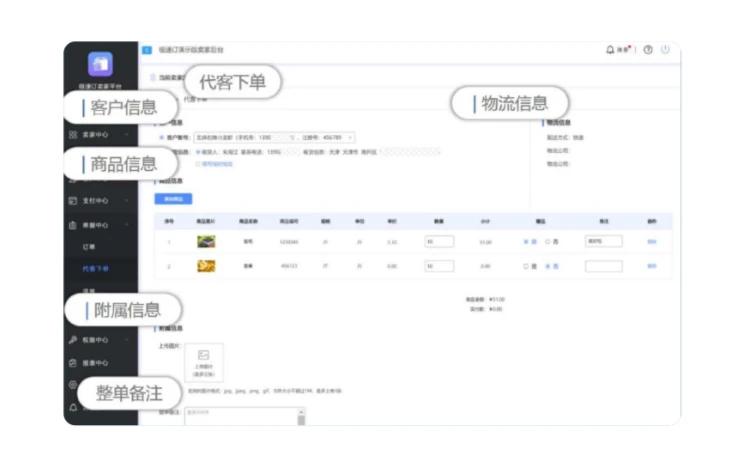
Task: Click the blue add product button
Action: coord(173,199)
